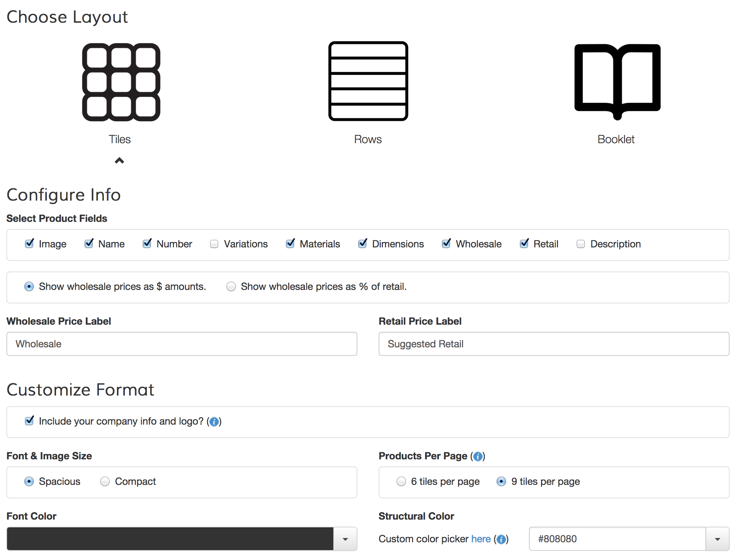Click the caret arrow under Tiles
The image size is (736, 560).
click(119, 161)
